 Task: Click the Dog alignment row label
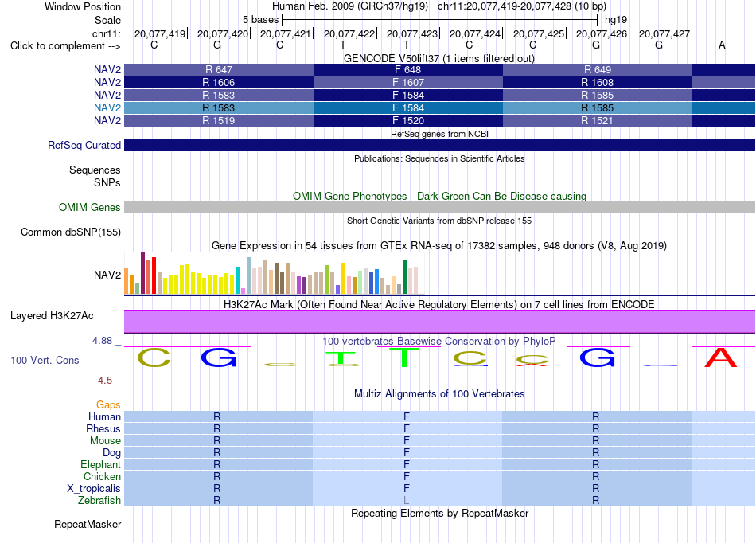[x=111, y=452]
